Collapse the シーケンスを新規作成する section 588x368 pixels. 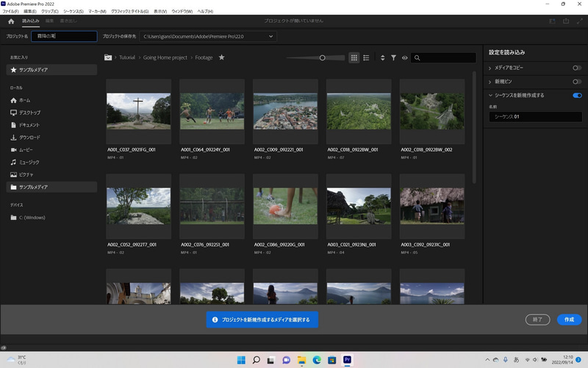point(490,96)
